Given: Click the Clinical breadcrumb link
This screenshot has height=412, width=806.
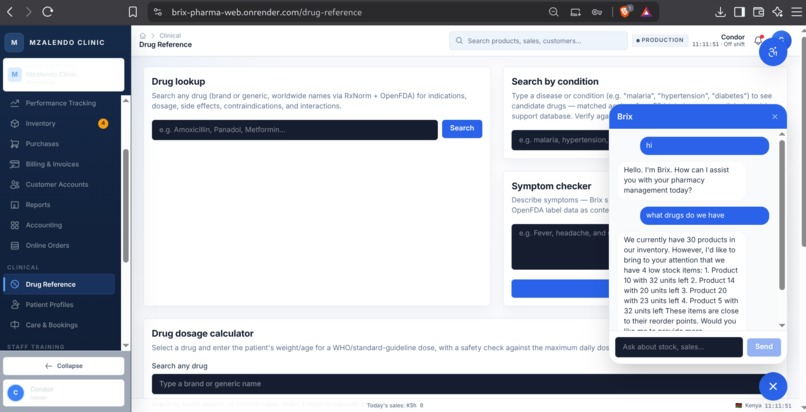Looking at the screenshot, I should [170, 35].
